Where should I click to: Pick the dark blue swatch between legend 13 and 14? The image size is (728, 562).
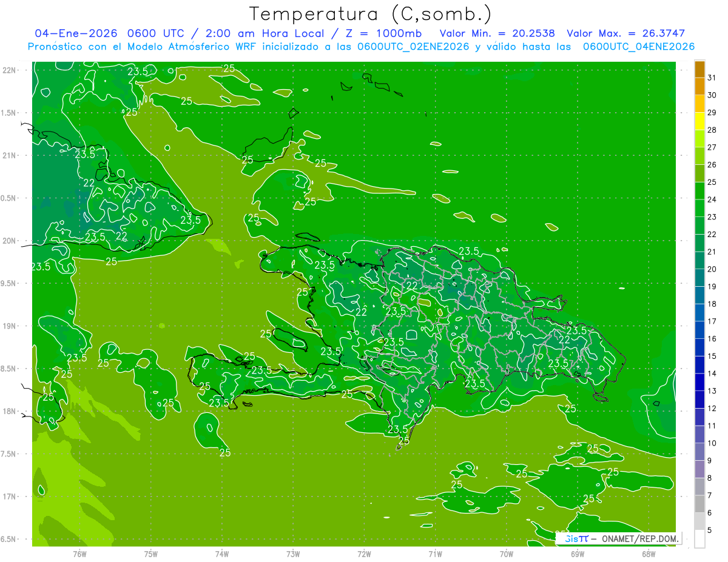pyautogui.click(x=699, y=383)
